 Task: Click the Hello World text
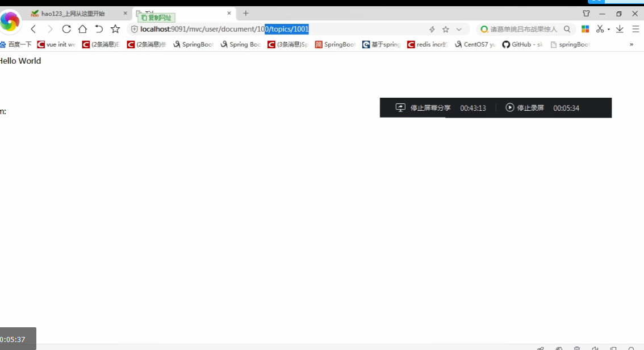20,61
